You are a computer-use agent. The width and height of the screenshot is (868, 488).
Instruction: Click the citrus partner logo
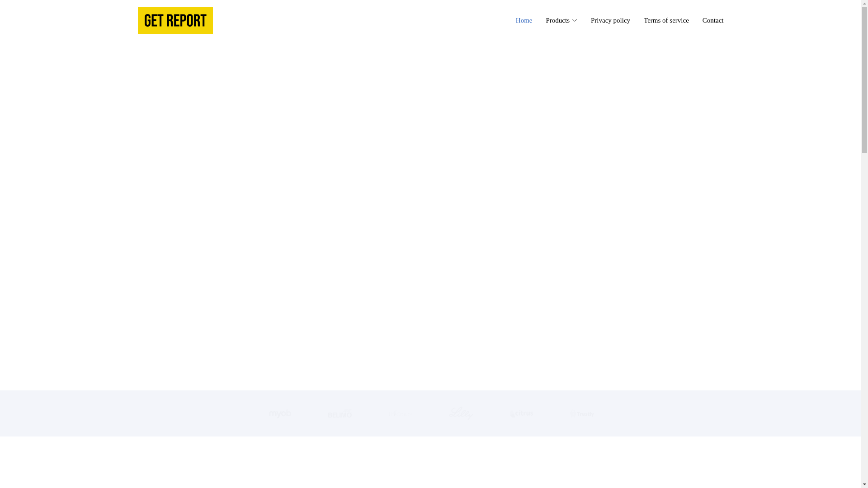[521, 413]
